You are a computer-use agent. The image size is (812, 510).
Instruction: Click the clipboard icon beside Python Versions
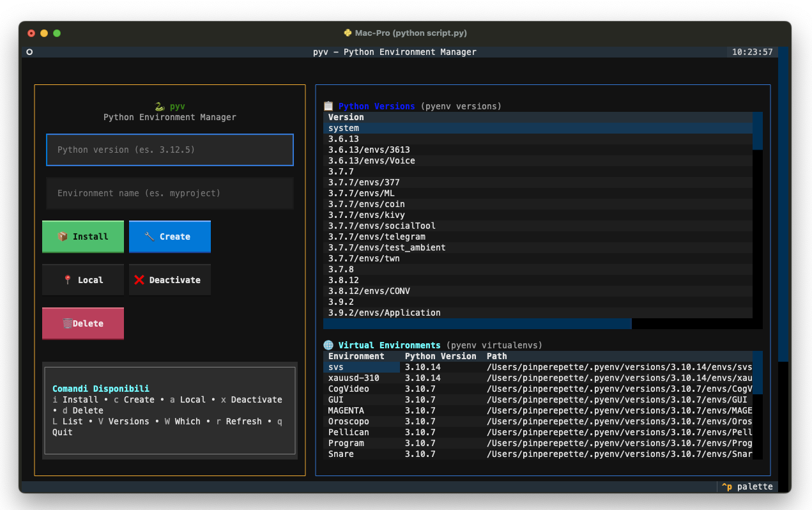pos(327,106)
